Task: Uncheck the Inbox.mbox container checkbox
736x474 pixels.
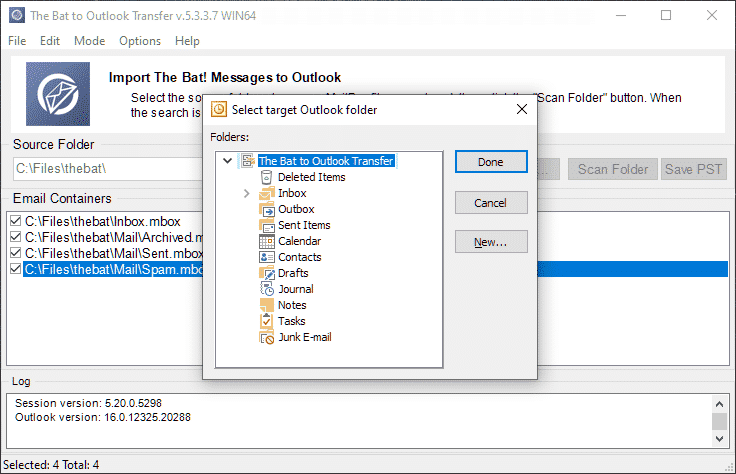Action: (15, 221)
